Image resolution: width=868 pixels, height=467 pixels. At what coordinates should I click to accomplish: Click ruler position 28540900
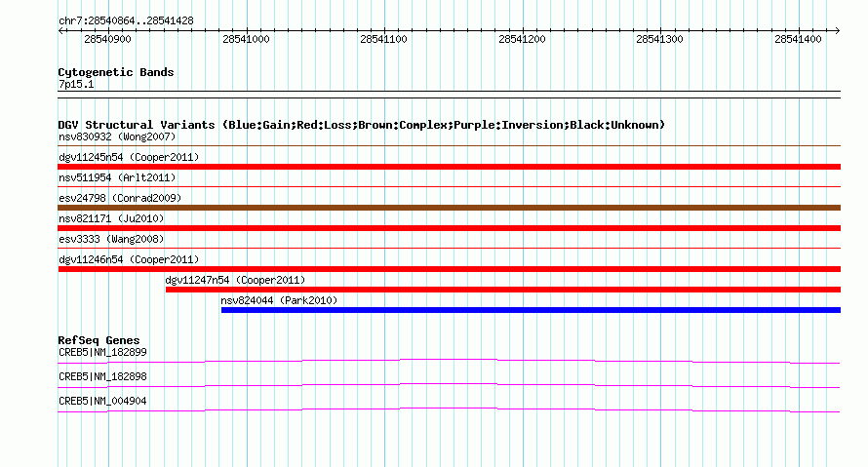pyautogui.click(x=107, y=39)
